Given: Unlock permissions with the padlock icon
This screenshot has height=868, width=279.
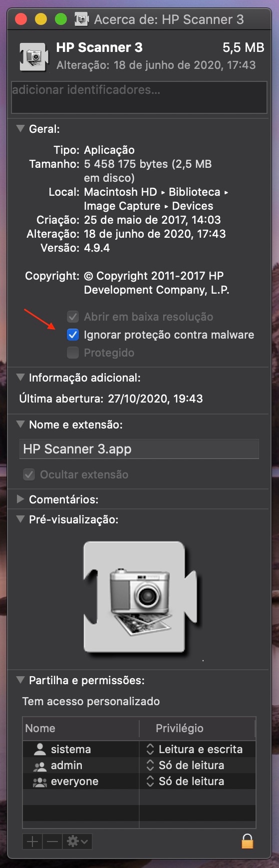Looking at the screenshot, I should click(247, 842).
